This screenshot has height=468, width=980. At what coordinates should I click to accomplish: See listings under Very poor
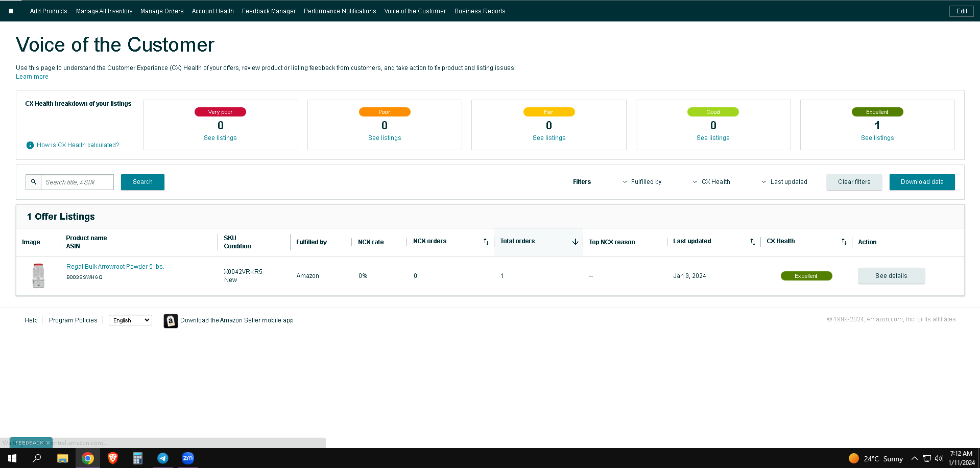(220, 138)
